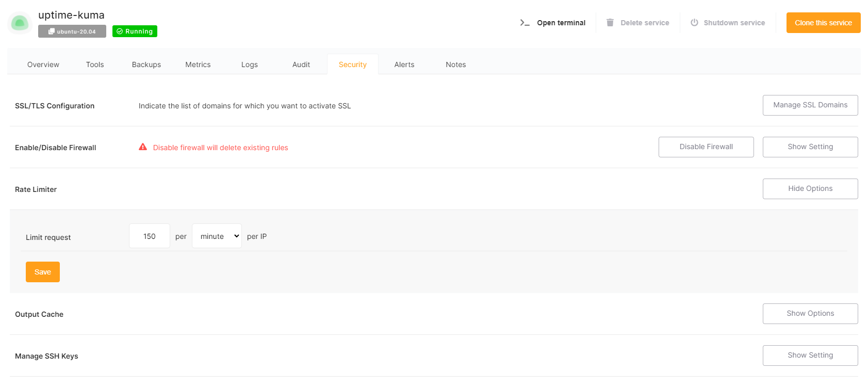Image resolution: width=868 pixels, height=387 pixels.
Task: Click the green Running status badge
Action: (135, 31)
